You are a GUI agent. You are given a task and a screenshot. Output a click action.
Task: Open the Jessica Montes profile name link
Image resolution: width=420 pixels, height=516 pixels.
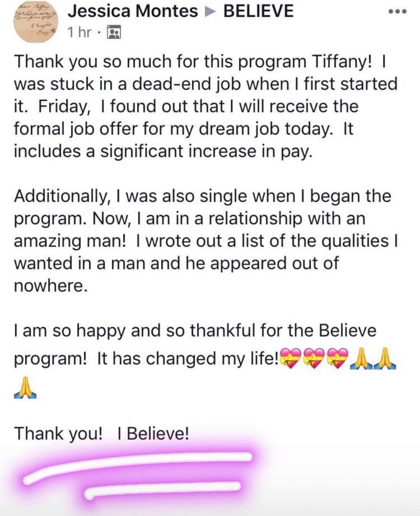tap(133, 11)
